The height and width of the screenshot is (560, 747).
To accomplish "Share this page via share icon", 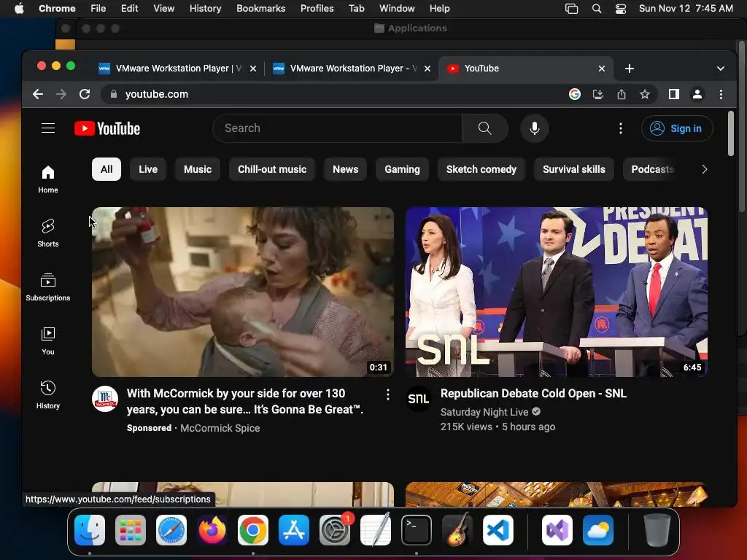I will click(622, 94).
